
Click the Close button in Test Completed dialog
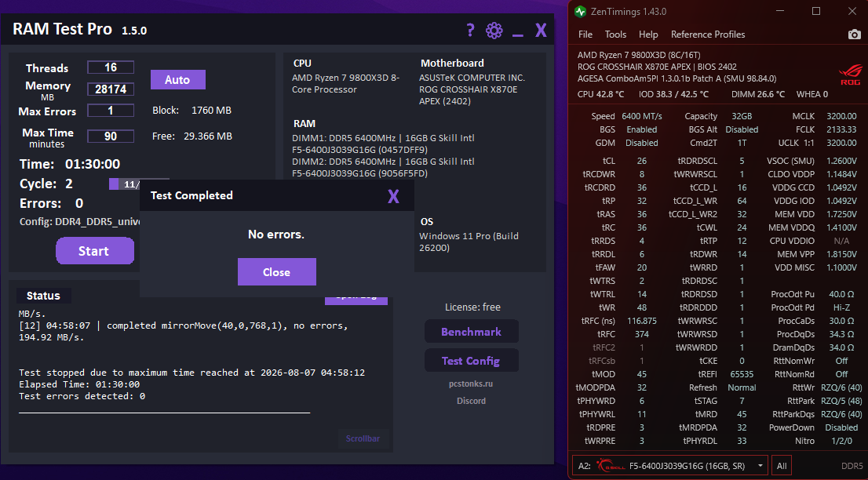(277, 271)
